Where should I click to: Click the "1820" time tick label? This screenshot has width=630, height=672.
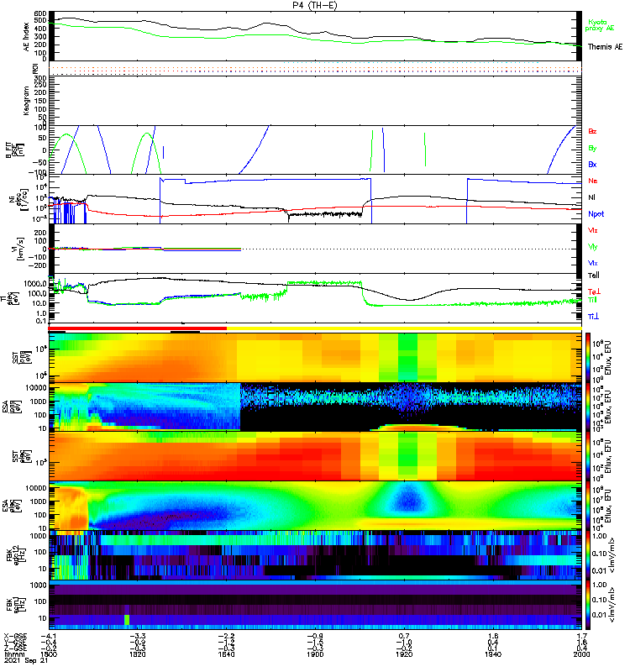[138, 654]
